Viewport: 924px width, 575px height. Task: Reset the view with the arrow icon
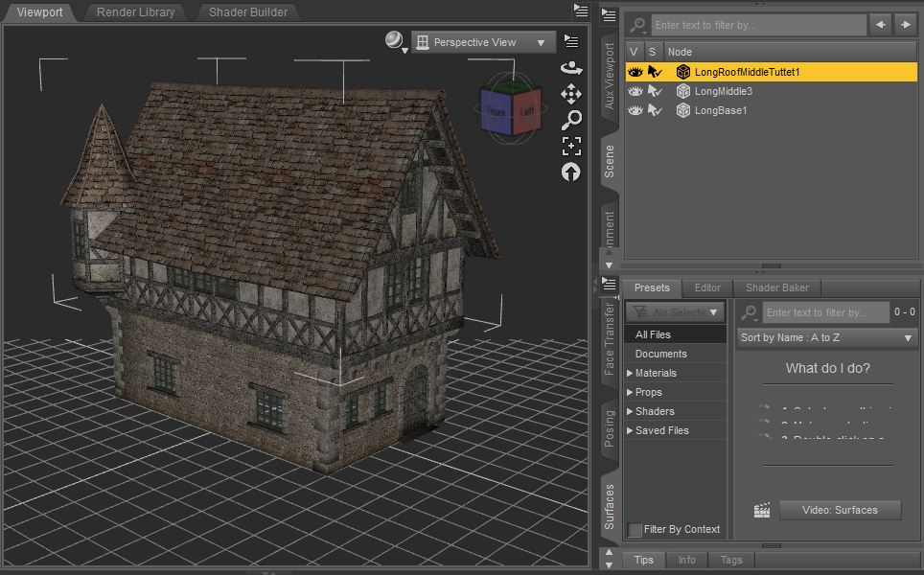tap(571, 172)
